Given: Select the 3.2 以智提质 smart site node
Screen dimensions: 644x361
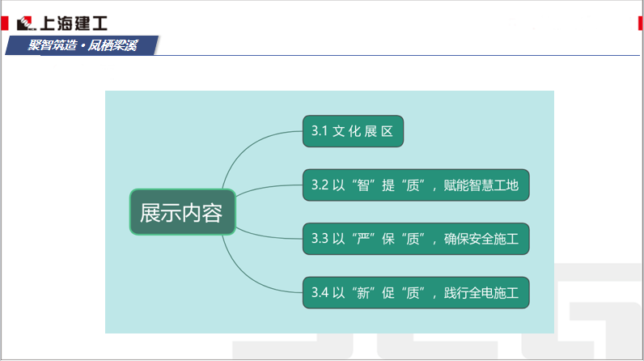Looking at the screenshot, I should pos(415,185).
